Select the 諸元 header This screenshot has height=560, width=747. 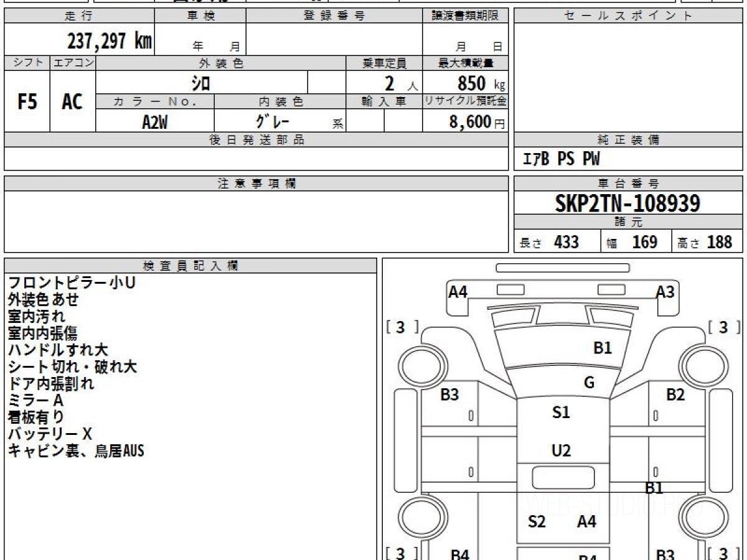tap(628, 222)
